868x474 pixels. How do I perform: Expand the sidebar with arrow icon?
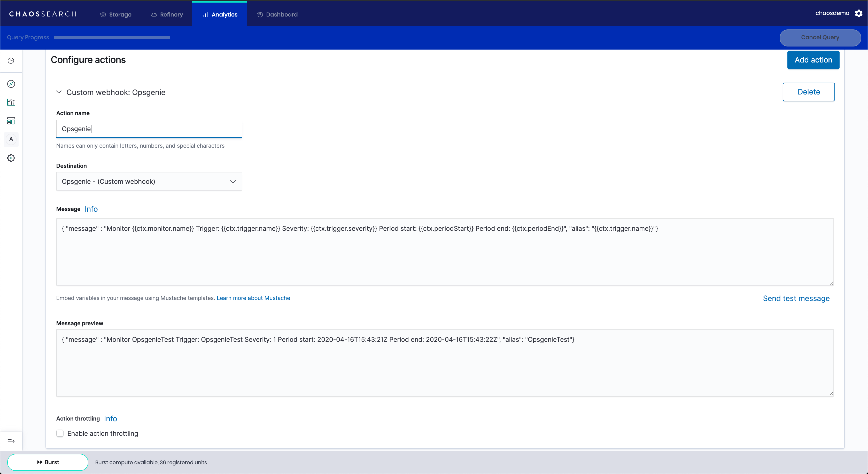(x=11, y=441)
